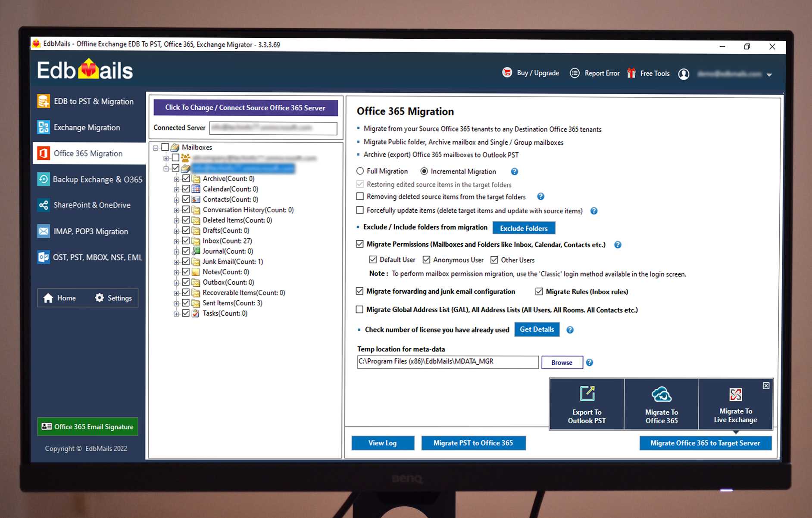Click Change / Connect Source Office 365 Server
The height and width of the screenshot is (518, 812).
point(245,108)
